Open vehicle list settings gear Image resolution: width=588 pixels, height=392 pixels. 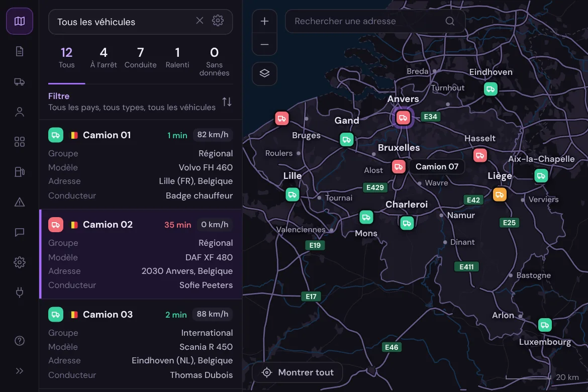tap(218, 21)
